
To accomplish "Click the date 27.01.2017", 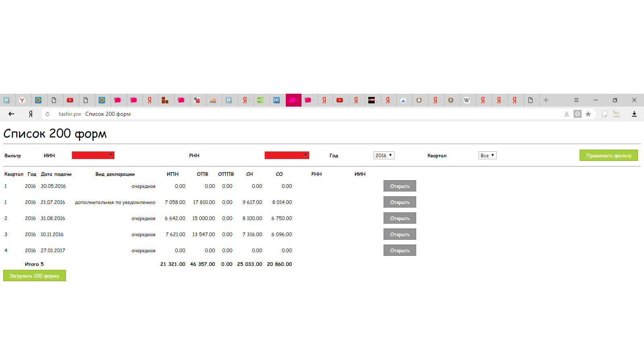I will (x=53, y=251).
